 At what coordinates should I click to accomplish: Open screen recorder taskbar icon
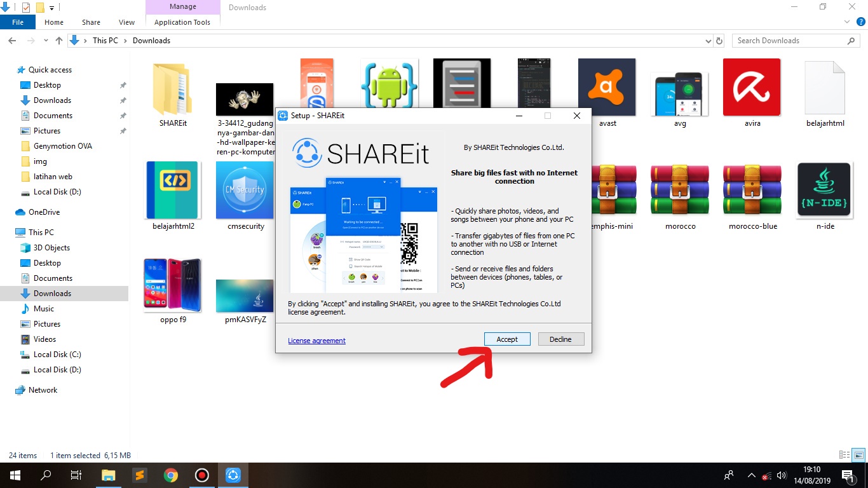201,475
